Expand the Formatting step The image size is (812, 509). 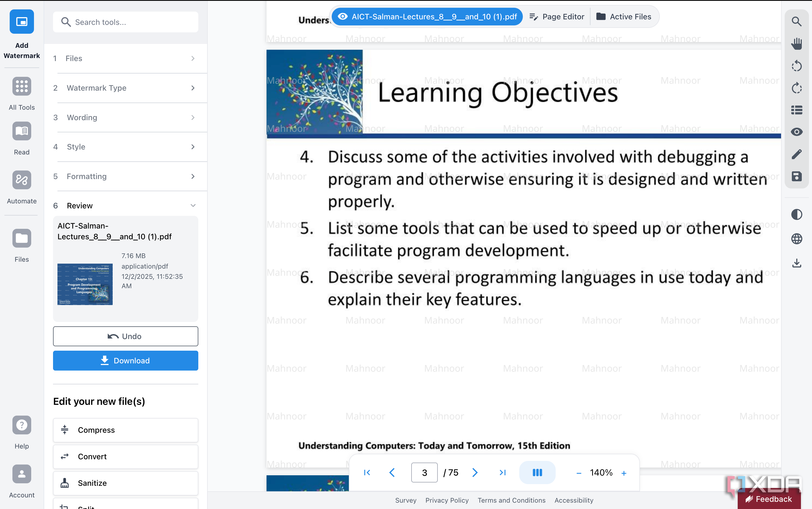(x=125, y=176)
